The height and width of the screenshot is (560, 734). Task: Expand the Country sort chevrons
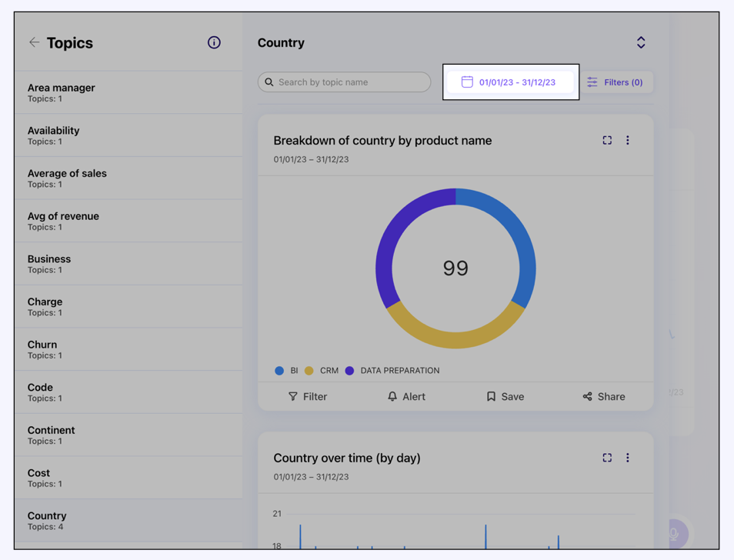coord(641,42)
